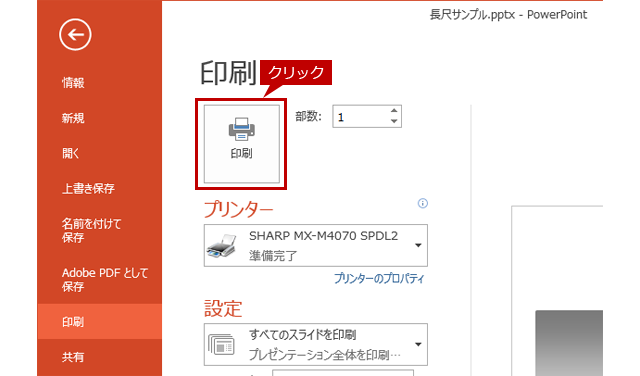Open 名前を付けて保存 option
This screenshot has width=640, height=376.
(x=91, y=231)
